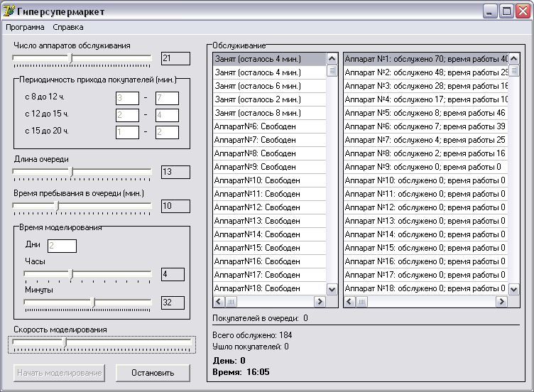Select row 'Аппарат №3: обслужено 28'
Image resolution: width=534 pixels, height=392 pixels.
425,86
